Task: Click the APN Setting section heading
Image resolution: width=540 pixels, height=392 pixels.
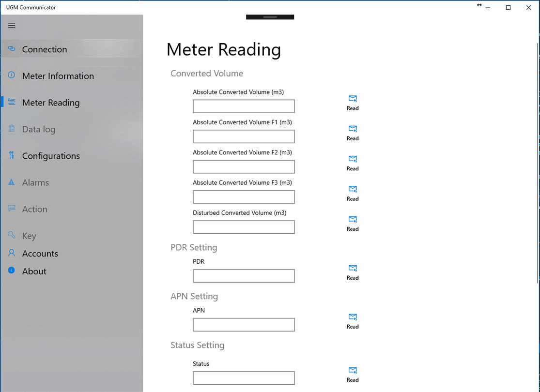Action: tap(194, 296)
